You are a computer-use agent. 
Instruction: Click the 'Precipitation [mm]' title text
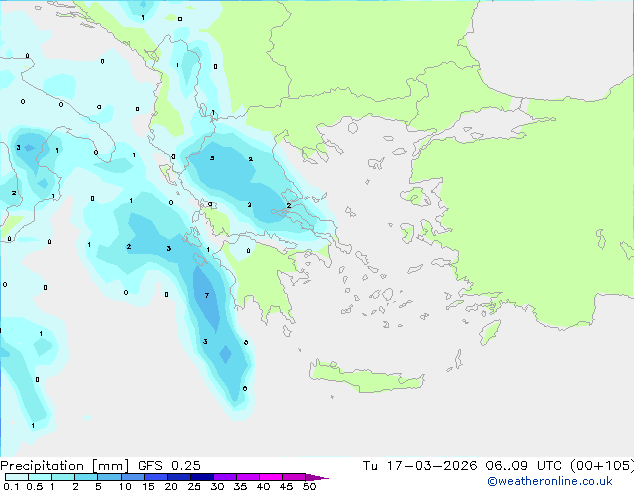[64, 466]
